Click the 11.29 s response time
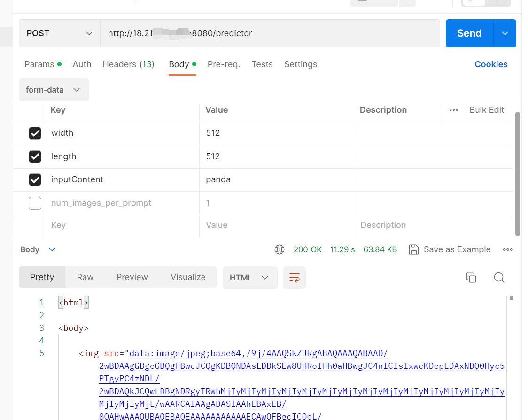528x420 pixels. click(342, 249)
